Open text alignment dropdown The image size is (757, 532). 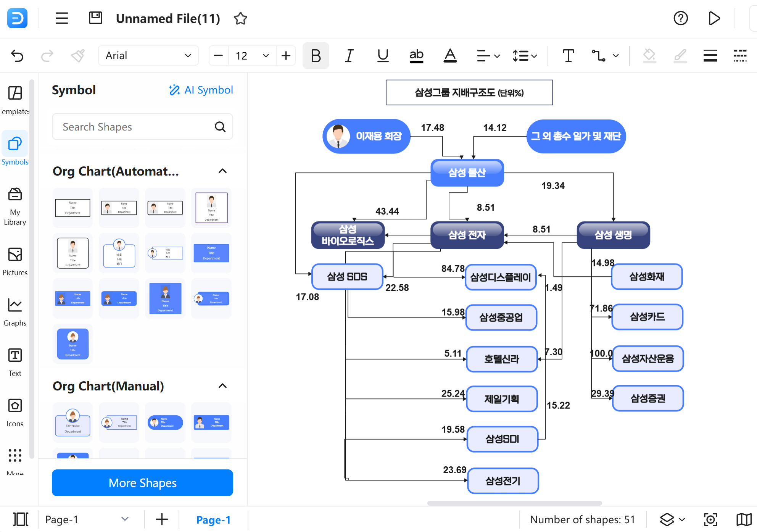(488, 56)
